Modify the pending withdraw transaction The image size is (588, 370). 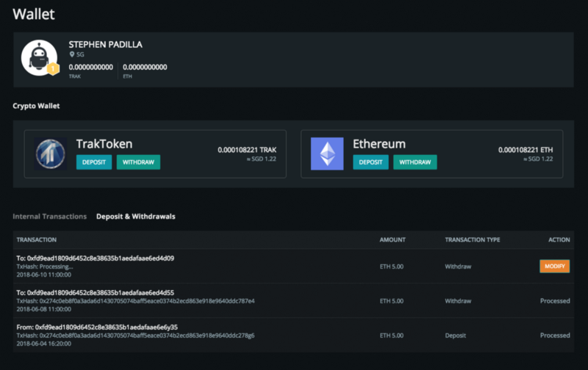point(555,266)
